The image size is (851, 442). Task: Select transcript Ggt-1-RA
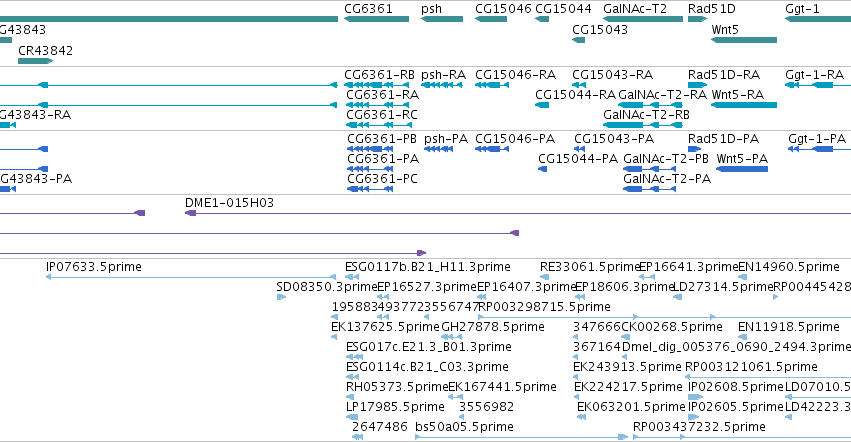point(818,85)
